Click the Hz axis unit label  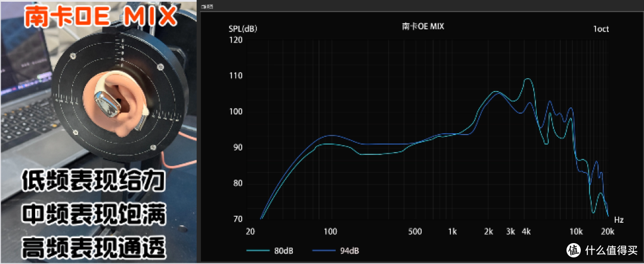619,220
